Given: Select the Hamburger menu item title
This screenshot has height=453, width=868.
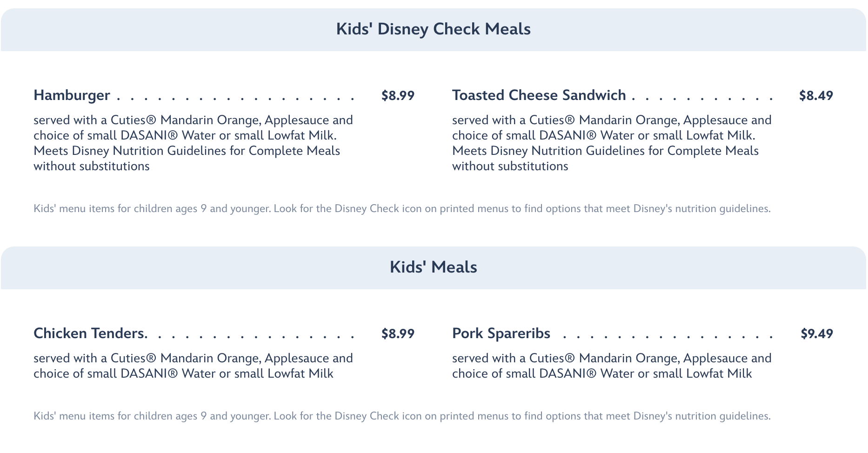Looking at the screenshot, I should click(72, 95).
